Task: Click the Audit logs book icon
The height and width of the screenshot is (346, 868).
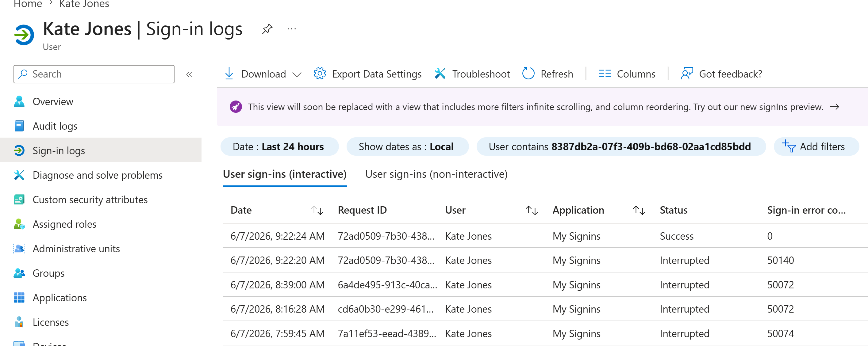Action: pos(19,126)
